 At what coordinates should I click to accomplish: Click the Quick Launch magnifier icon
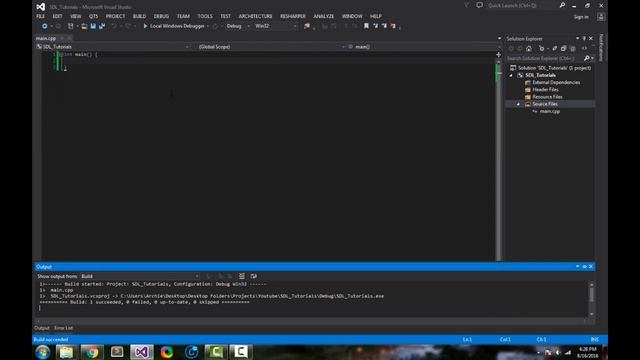(x=562, y=5)
